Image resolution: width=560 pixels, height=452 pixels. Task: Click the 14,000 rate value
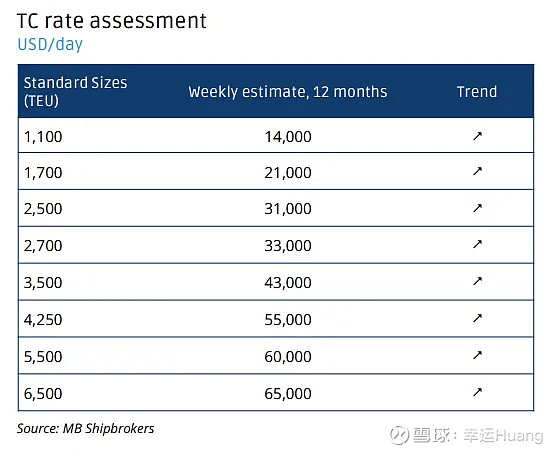(288, 137)
